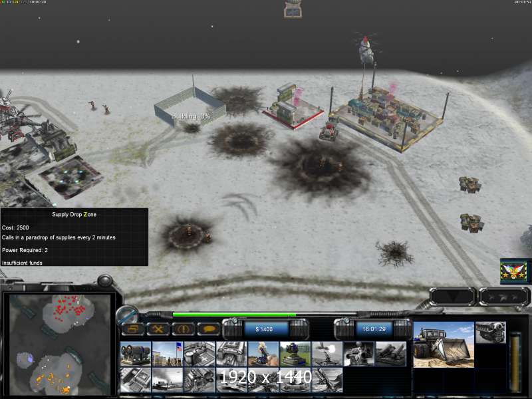Pick the missile launch icon with blue sky
Image resolution: width=532 pixels, height=399 pixels.
263,354
